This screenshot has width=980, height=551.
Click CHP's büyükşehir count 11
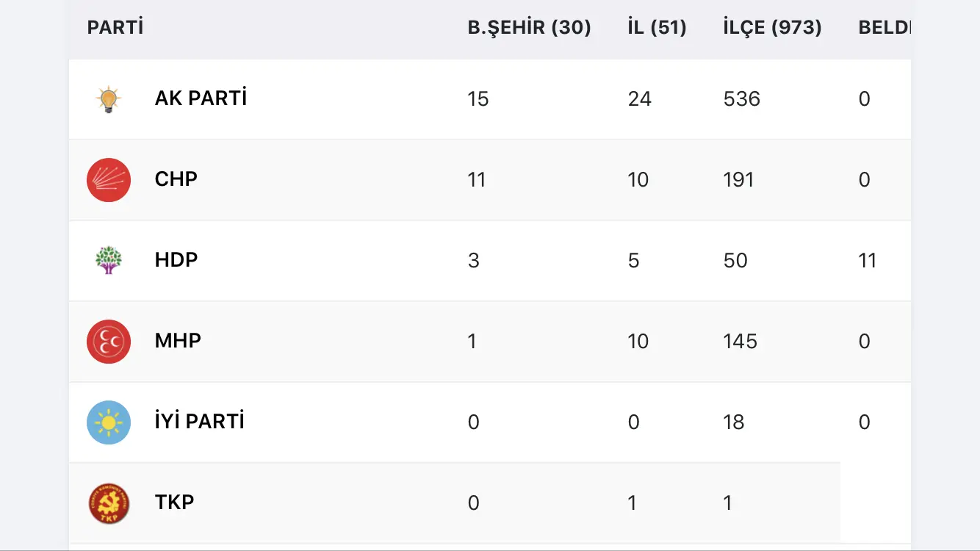tap(477, 180)
